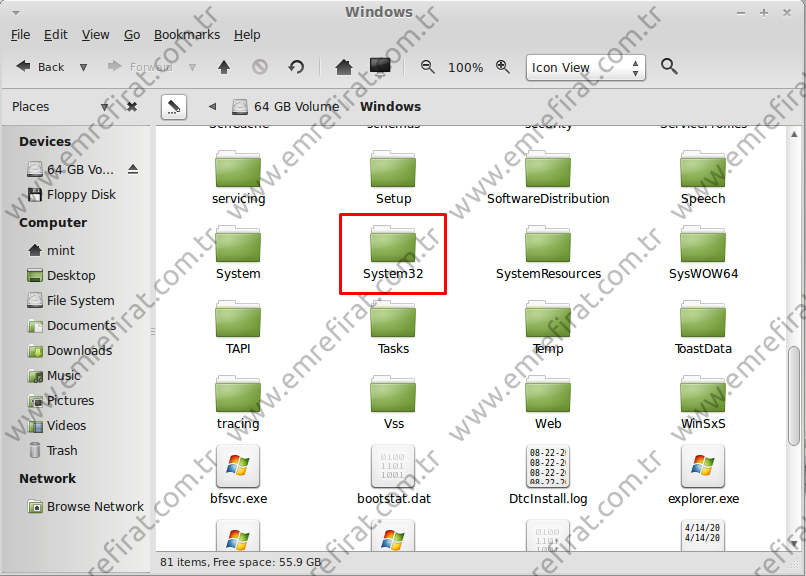Click the Computer icon in toolbar
The width and height of the screenshot is (806, 576).
point(379,67)
